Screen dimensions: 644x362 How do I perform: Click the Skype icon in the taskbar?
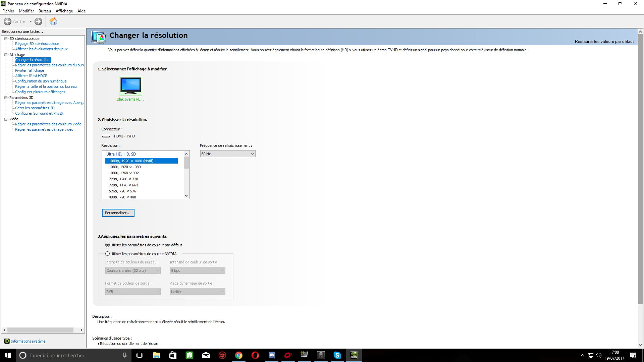pos(337,355)
